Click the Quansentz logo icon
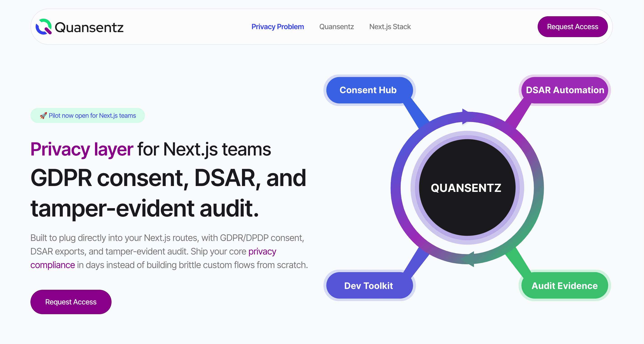This screenshot has height=344, width=644. click(x=44, y=26)
